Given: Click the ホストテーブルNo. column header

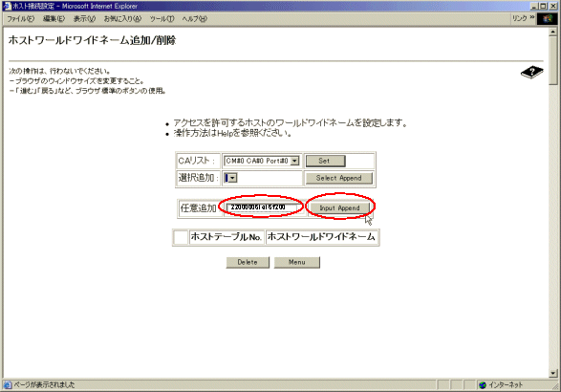Looking at the screenshot, I should 227,237.
